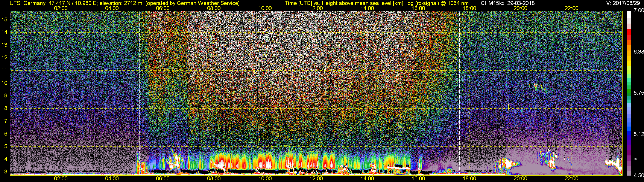Click the height axis label '5.'
The width and height of the screenshot is (644, 182).
click(6, 147)
